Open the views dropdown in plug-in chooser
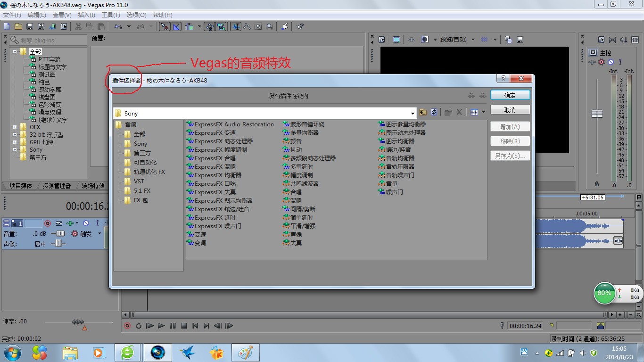The image size is (644, 362). click(x=484, y=112)
